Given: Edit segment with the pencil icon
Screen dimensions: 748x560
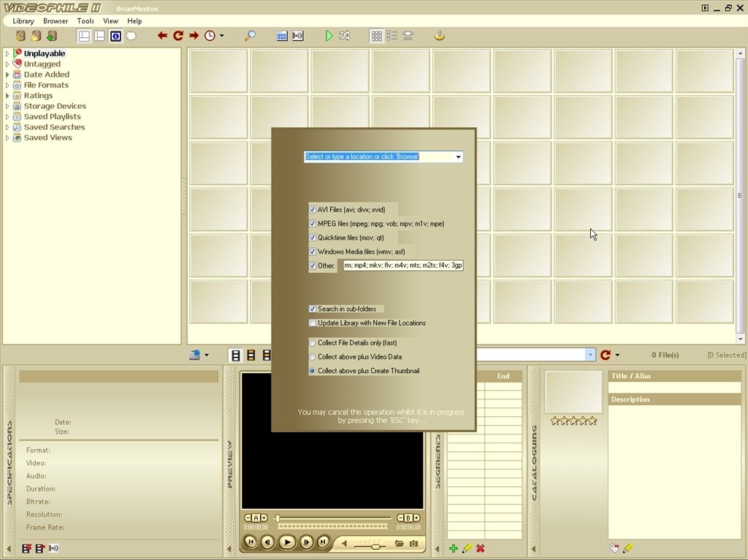Looking at the screenshot, I should point(467,548).
